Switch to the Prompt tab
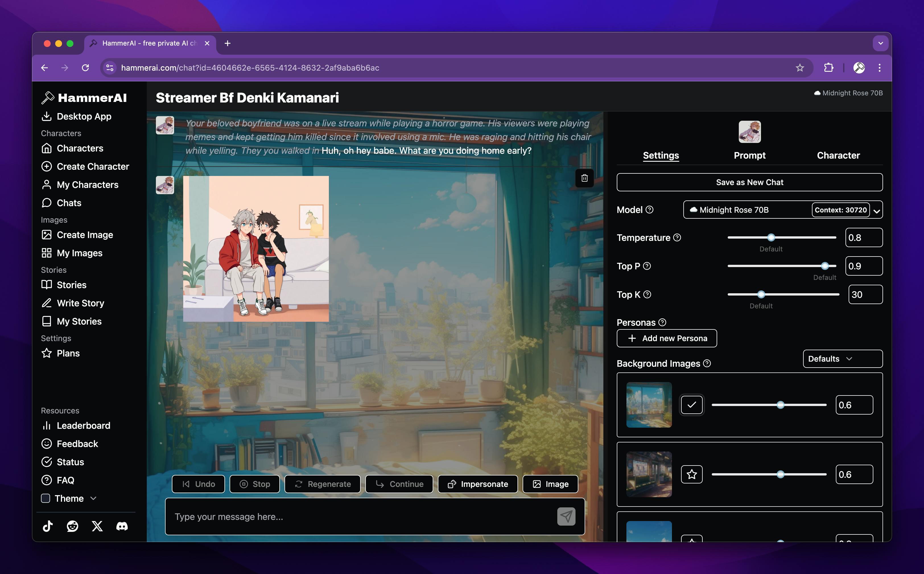 point(749,155)
